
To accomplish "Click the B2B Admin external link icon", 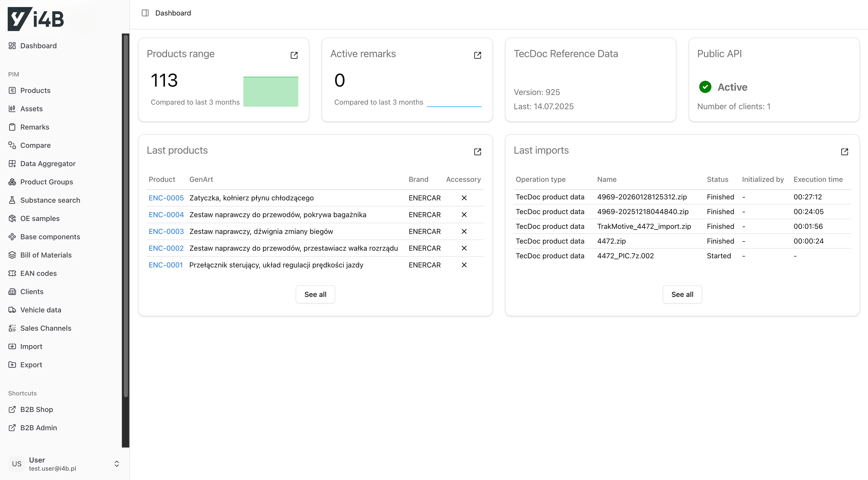I will [x=12, y=428].
